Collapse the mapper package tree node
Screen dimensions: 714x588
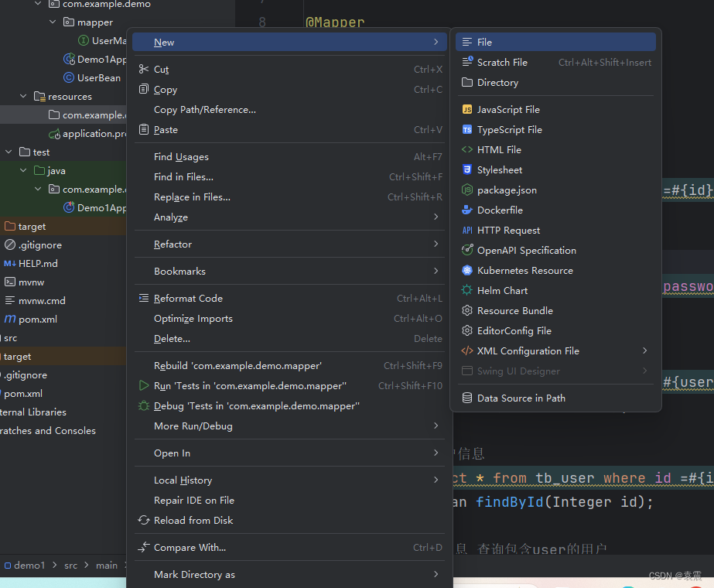coord(52,22)
